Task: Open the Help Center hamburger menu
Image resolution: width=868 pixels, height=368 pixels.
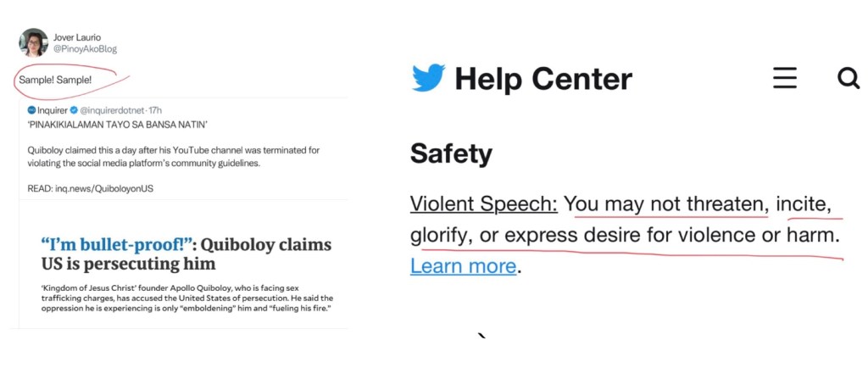Action: [785, 79]
